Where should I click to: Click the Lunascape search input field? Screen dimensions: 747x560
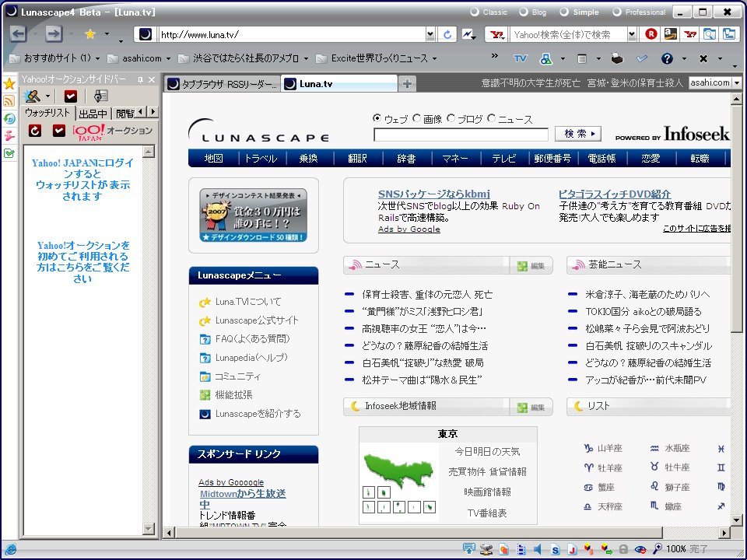(x=461, y=135)
